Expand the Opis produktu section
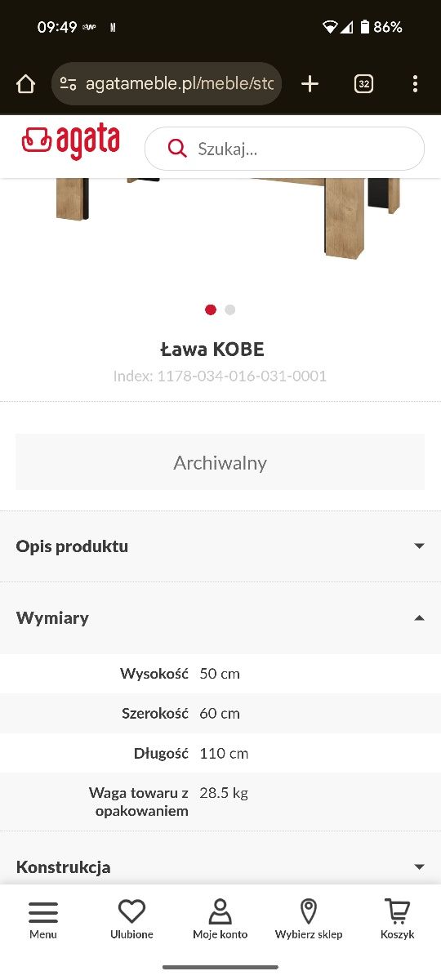 coord(220,546)
